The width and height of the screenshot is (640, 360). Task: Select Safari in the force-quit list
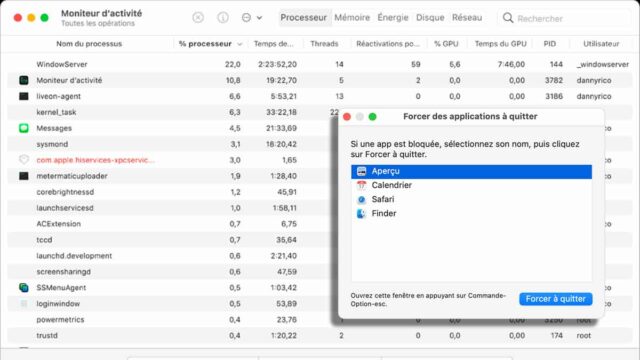click(471, 200)
